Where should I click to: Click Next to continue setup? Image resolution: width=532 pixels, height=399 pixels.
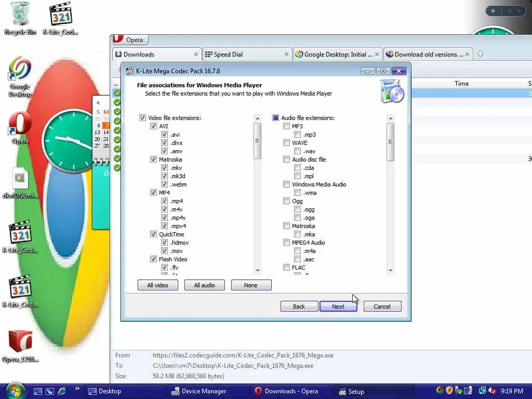click(x=338, y=307)
